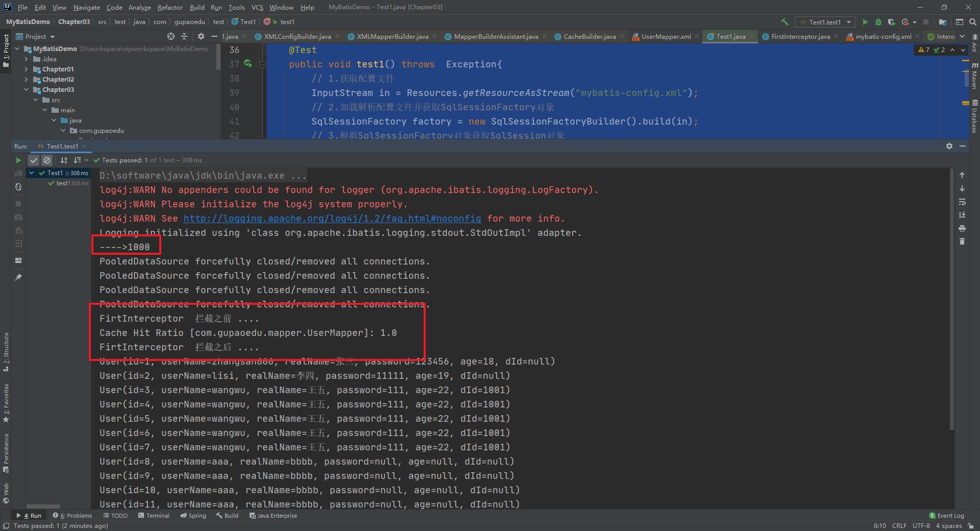Build the project with the hammer icon
Image resolution: width=980 pixels, height=531 pixels.
(x=785, y=22)
